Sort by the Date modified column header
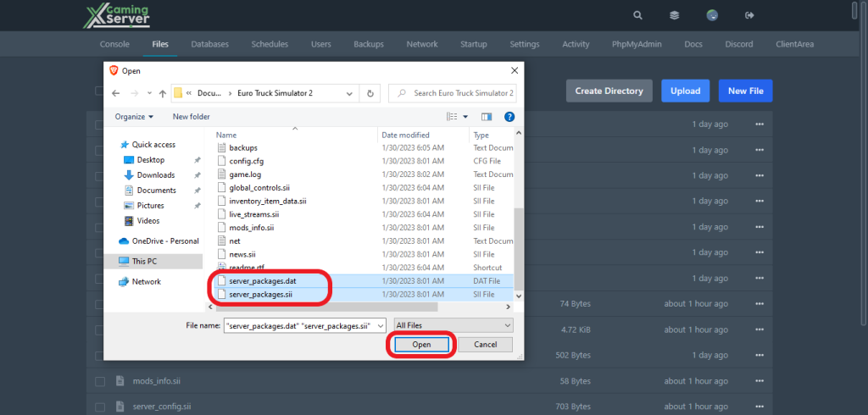Image resolution: width=868 pixels, height=415 pixels. click(405, 135)
